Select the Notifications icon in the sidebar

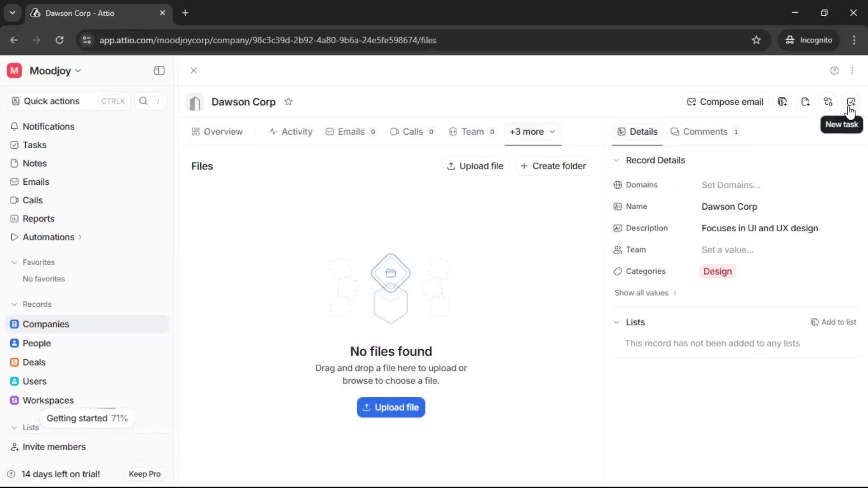pos(14,127)
